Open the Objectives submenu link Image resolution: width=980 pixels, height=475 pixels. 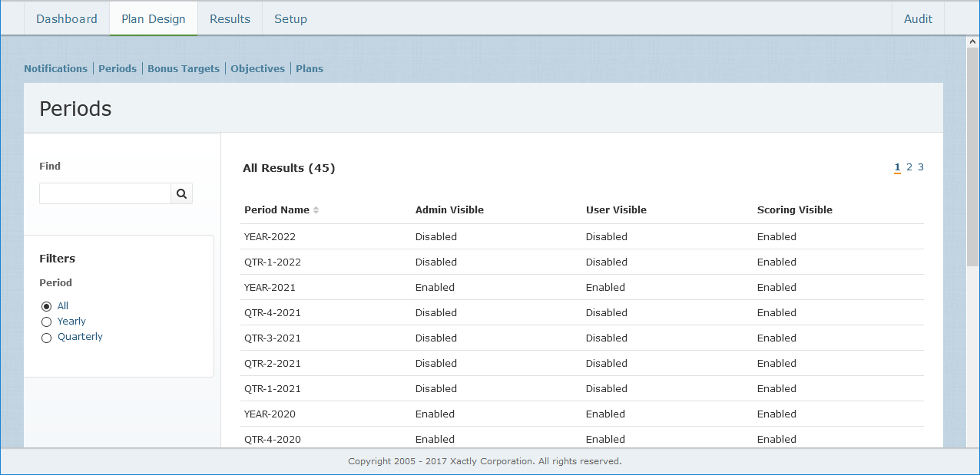(257, 69)
